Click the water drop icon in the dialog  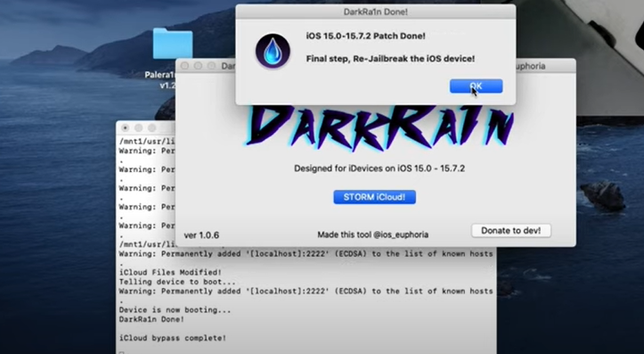click(273, 51)
